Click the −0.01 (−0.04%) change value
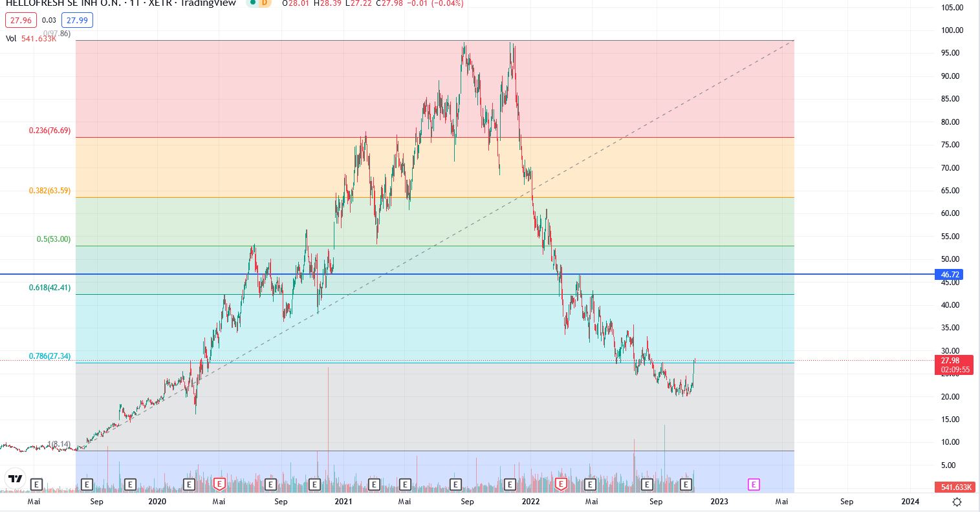This screenshot has width=980, height=512. [x=435, y=3]
